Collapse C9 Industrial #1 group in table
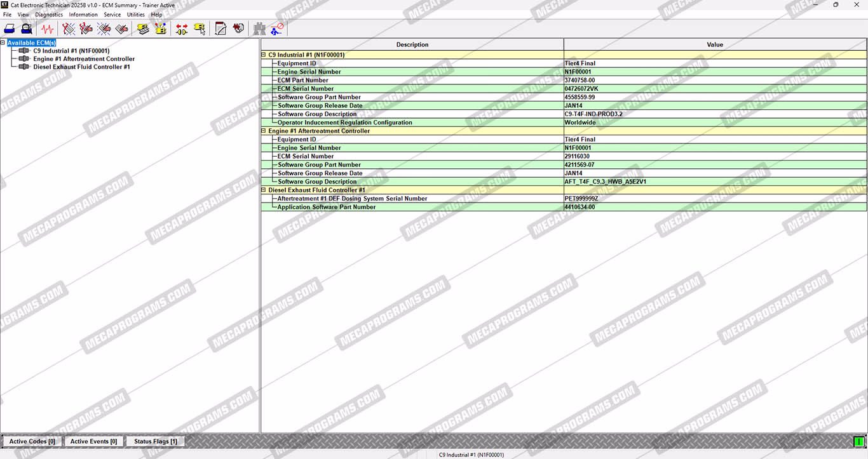Viewport: 868px width, 459px height. [x=264, y=55]
